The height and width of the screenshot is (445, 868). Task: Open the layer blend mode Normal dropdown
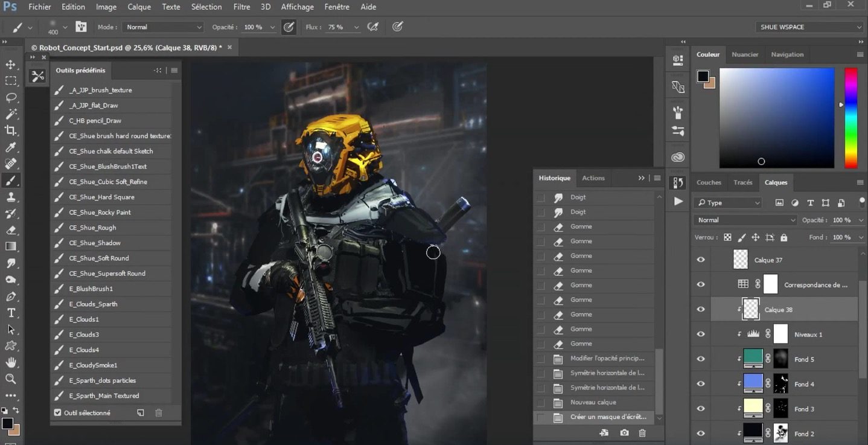tap(745, 220)
